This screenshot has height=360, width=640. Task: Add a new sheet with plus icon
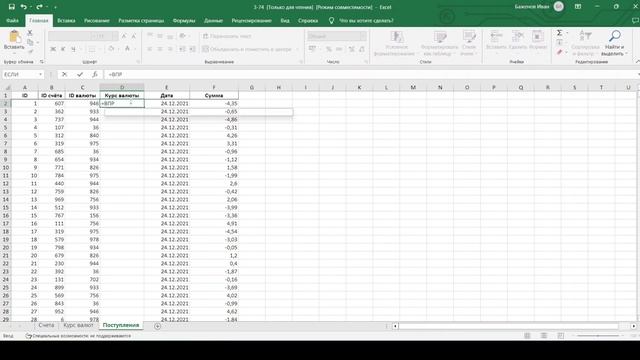pos(158,326)
